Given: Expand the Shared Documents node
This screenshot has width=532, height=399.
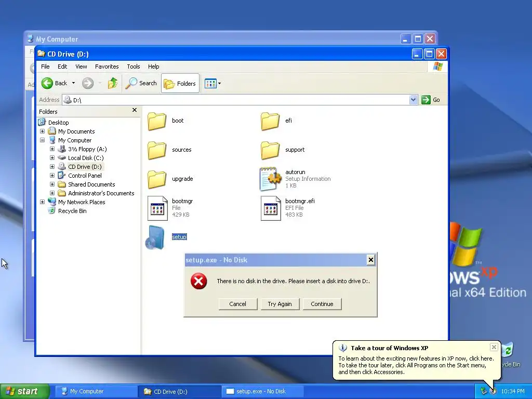Looking at the screenshot, I should (52, 184).
